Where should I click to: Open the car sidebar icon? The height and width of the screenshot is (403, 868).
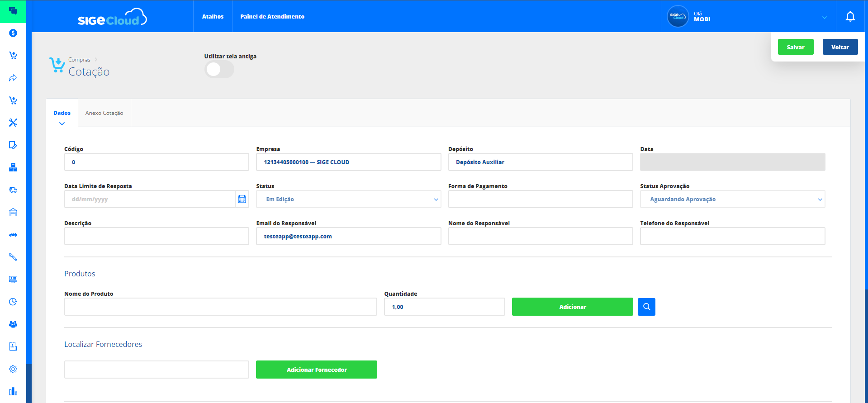[13, 235]
